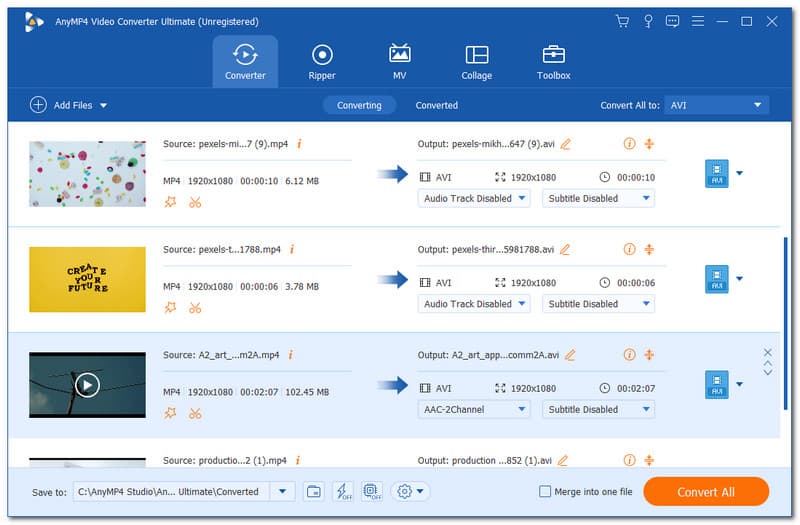Screen dimensions: 800x525
Task: Open Subtitle Disabled dropdown for A2_art_app output
Action: pyautogui.click(x=598, y=409)
